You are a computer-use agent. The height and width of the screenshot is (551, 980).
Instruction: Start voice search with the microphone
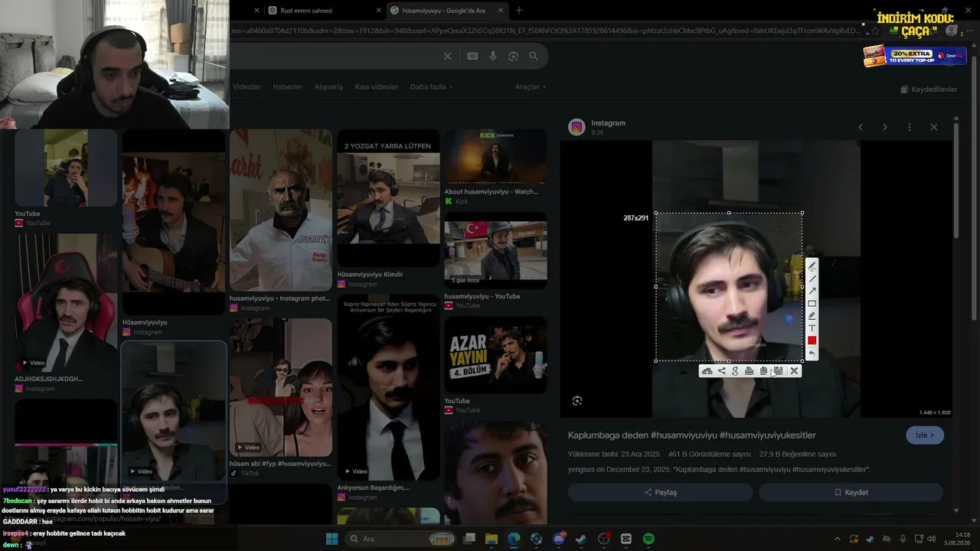pyautogui.click(x=493, y=56)
